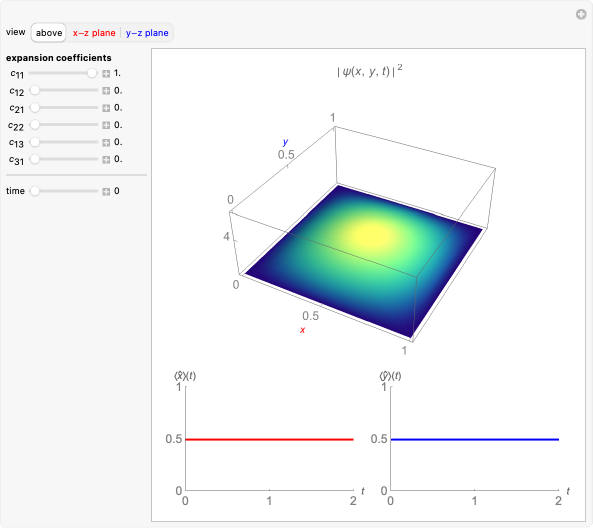
Task: Click the c12 slider thumb
Action: click(x=35, y=90)
